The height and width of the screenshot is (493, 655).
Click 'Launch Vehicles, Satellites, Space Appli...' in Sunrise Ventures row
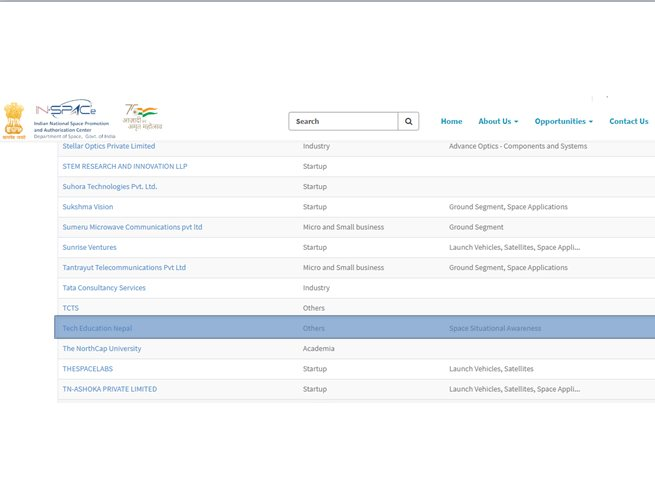(x=514, y=247)
